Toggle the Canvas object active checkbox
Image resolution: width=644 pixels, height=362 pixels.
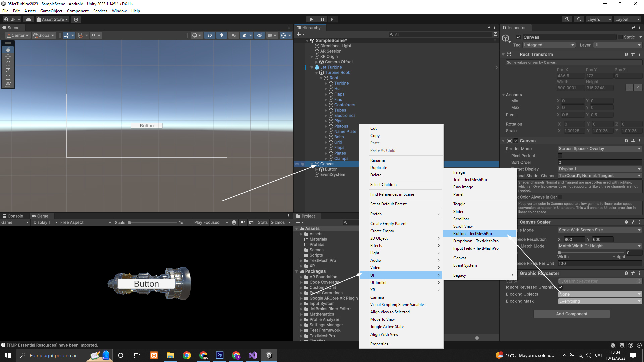(518, 37)
